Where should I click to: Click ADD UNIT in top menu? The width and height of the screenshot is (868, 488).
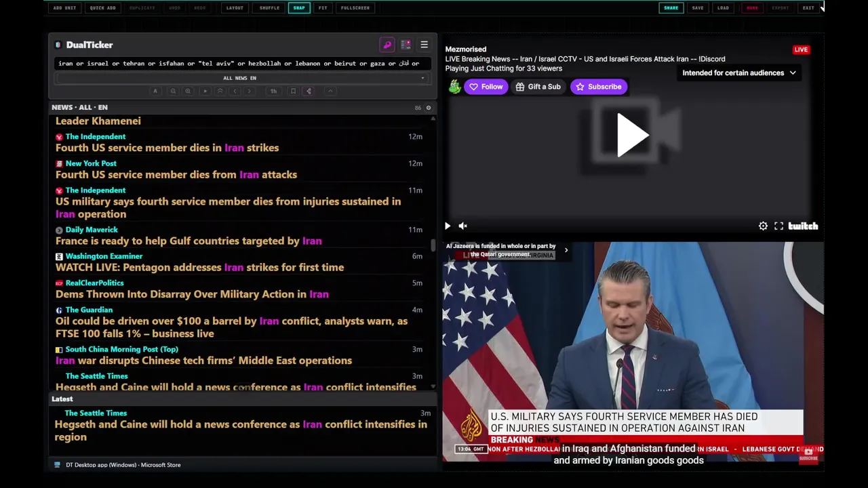tap(65, 8)
